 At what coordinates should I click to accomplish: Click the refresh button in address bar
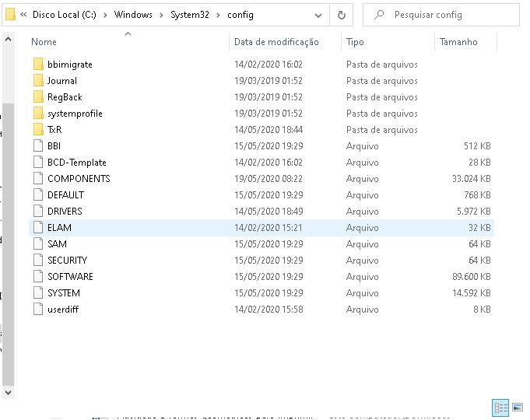click(341, 15)
